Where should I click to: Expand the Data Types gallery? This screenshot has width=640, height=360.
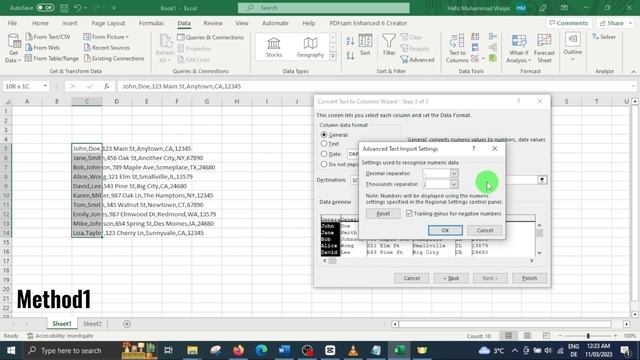(x=333, y=56)
